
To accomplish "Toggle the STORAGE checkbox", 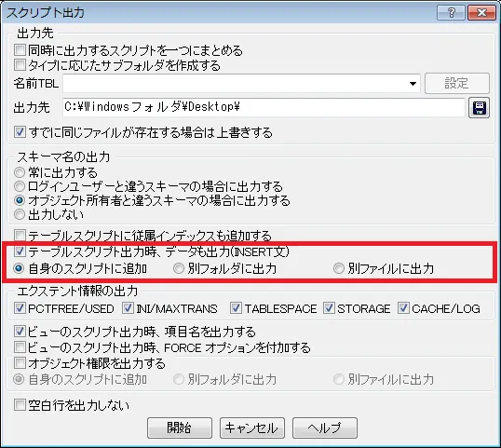I will pyautogui.click(x=329, y=308).
